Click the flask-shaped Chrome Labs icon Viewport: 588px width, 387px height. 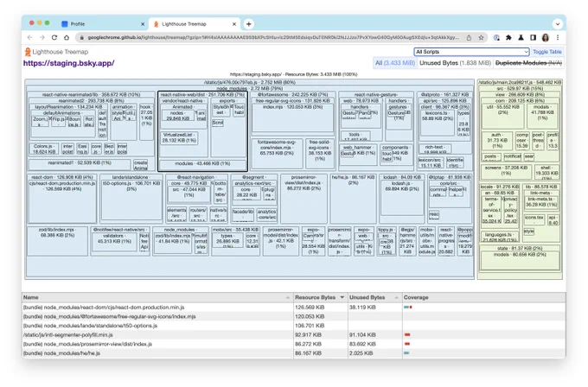pos(521,37)
